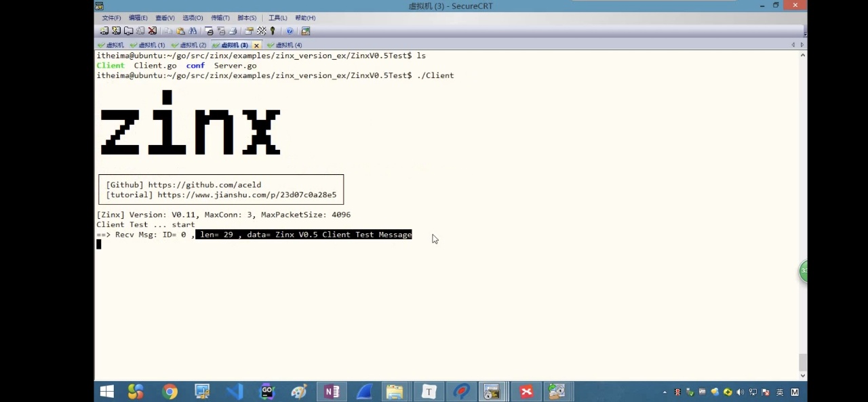Click the '==> Recv Msg: ID= 0' text

point(141,235)
